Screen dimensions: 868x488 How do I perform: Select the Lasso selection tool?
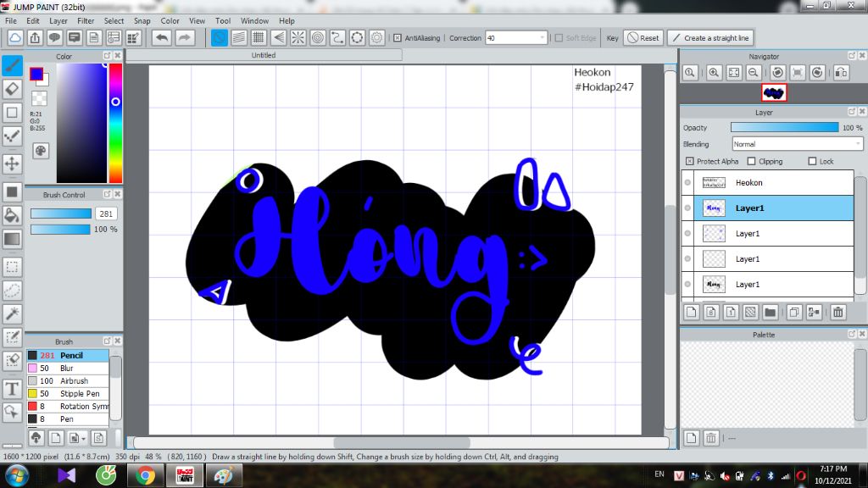(12, 291)
